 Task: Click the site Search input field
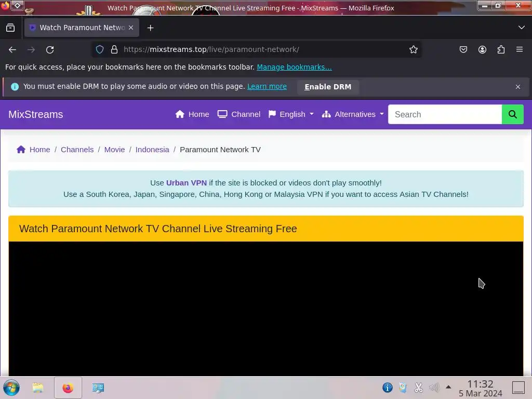coord(445,114)
